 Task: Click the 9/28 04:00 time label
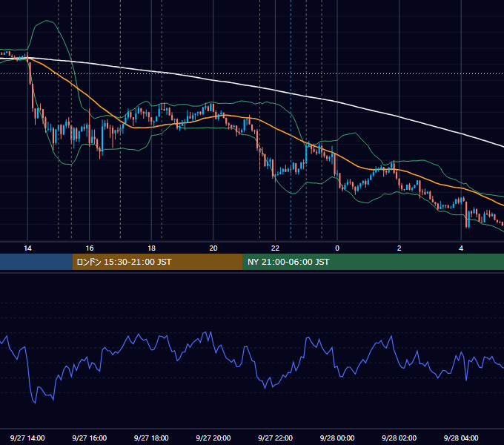(461, 438)
